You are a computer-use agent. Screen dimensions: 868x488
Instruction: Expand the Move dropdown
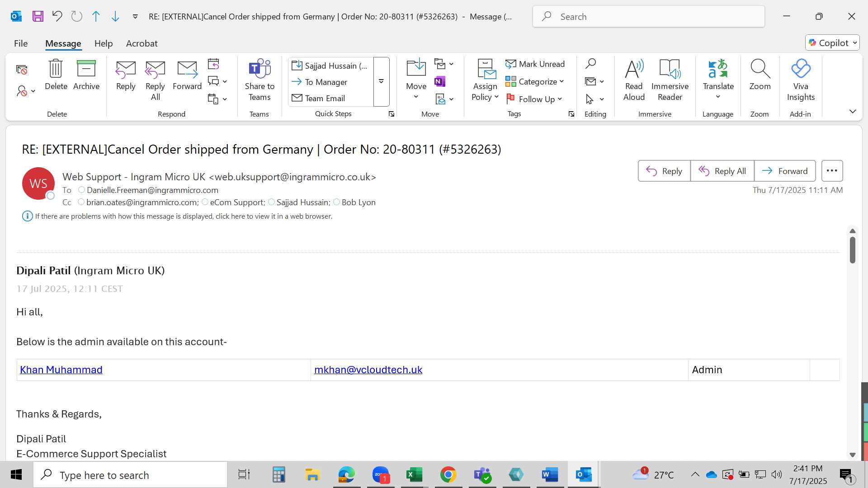tap(416, 97)
